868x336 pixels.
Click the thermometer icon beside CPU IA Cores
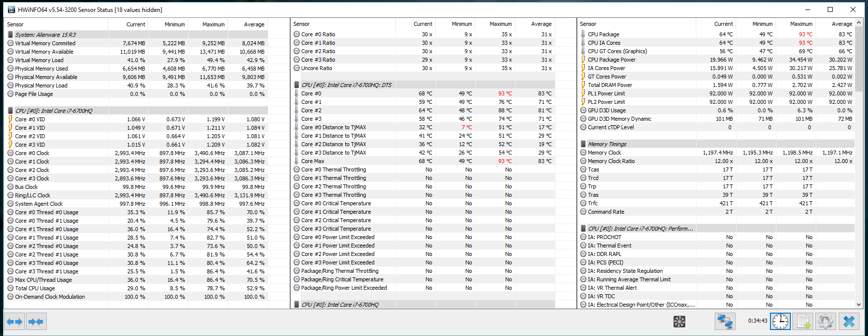pyautogui.click(x=583, y=43)
